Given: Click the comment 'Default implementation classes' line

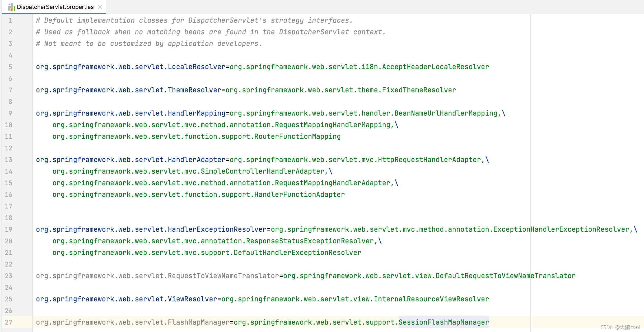Looking at the screenshot, I should pos(194,21).
